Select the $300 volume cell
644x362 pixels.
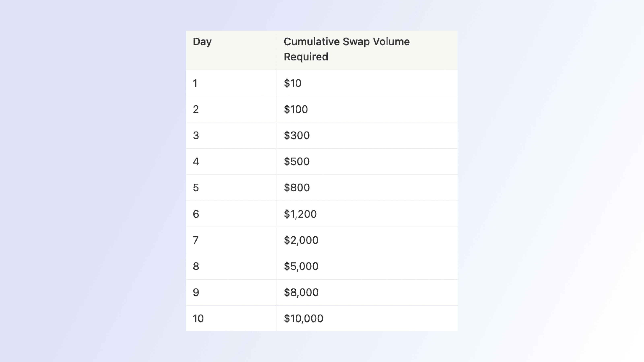point(367,135)
